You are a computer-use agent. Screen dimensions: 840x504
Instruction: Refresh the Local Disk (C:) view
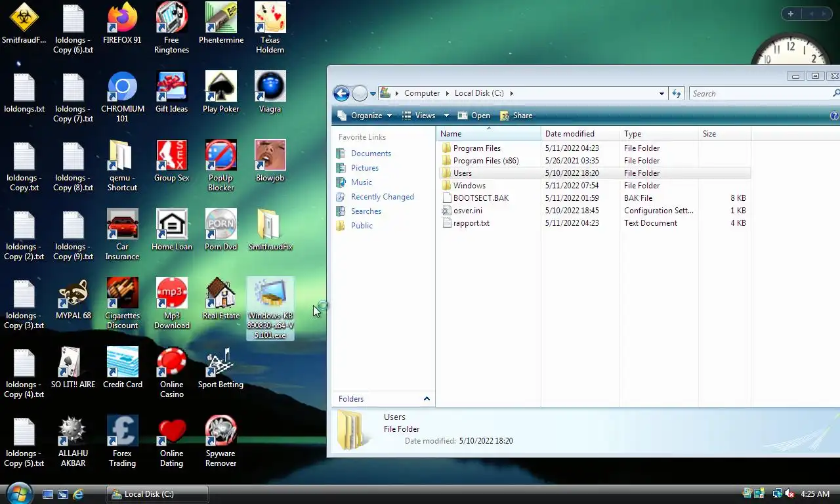coord(677,94)
